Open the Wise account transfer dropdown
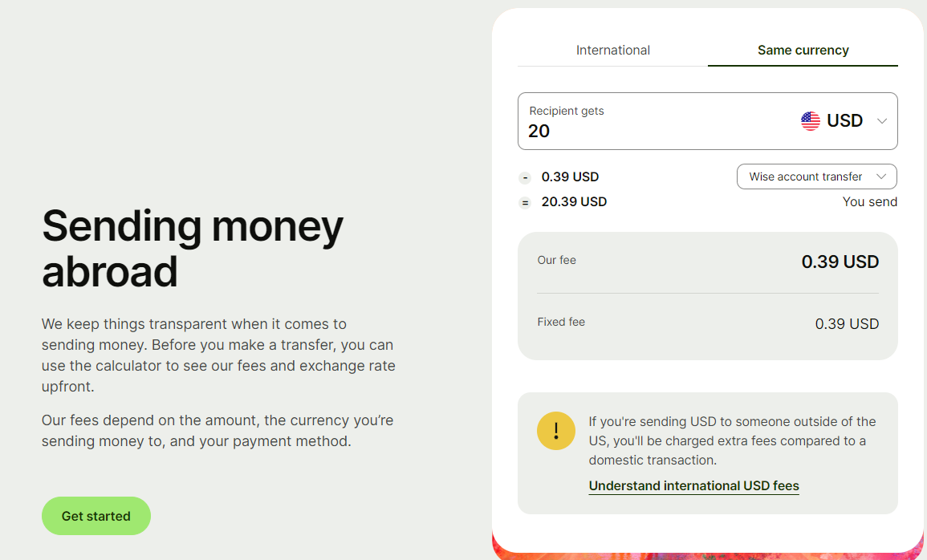 pos(816,177)
